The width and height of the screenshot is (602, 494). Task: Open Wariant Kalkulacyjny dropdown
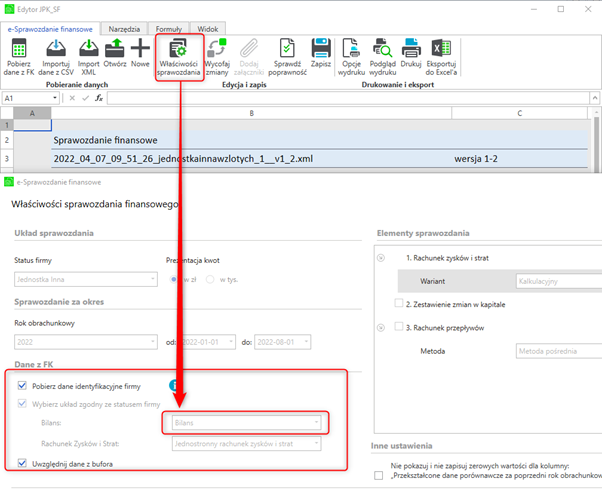[x=559, y=281]
